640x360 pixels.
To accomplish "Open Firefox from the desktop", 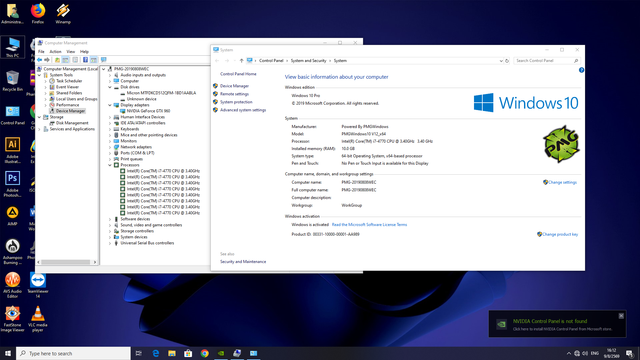I will tap(38, 13).
